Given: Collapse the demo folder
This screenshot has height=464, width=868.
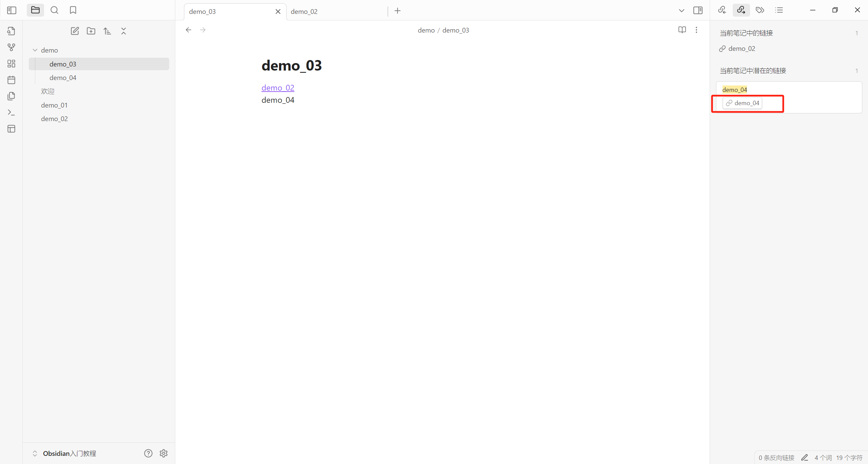Looking at the screenshot, I should click(x=35, y=50).
